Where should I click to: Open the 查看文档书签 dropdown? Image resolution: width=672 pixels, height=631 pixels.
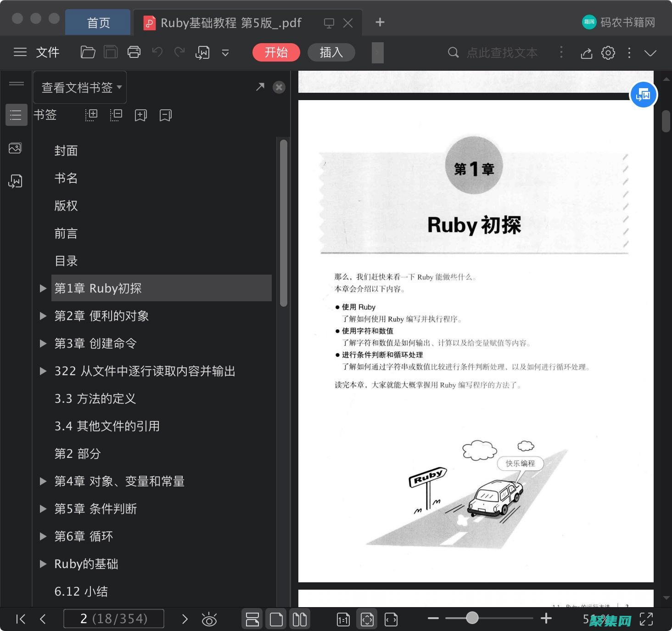pyautogui.click(x=79, y=87)
